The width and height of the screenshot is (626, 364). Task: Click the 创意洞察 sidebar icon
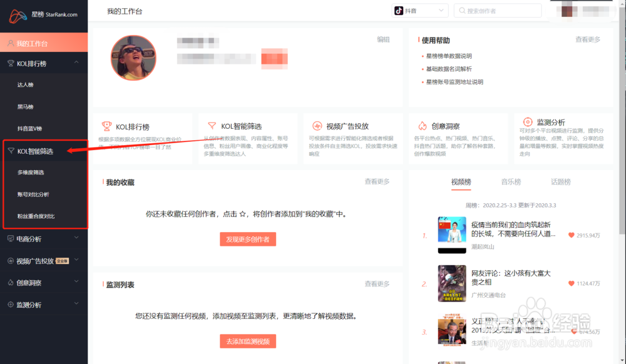(11, 283)
